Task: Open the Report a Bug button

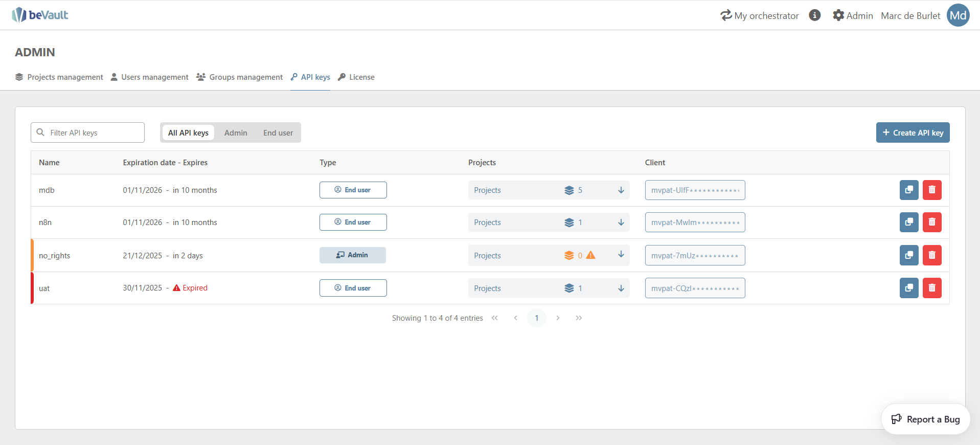Action: click(x=925, y=419)
